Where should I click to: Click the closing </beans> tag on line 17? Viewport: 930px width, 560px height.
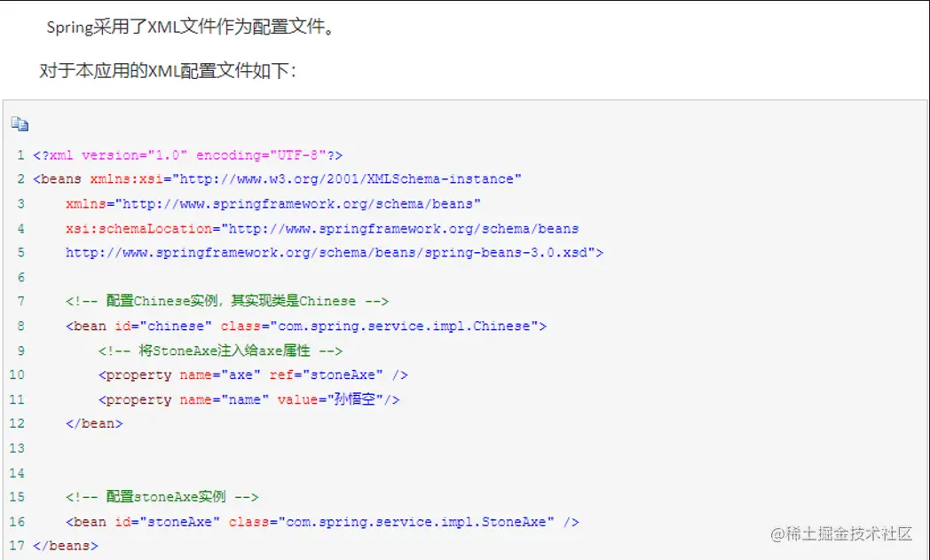[x=66, y=546]
